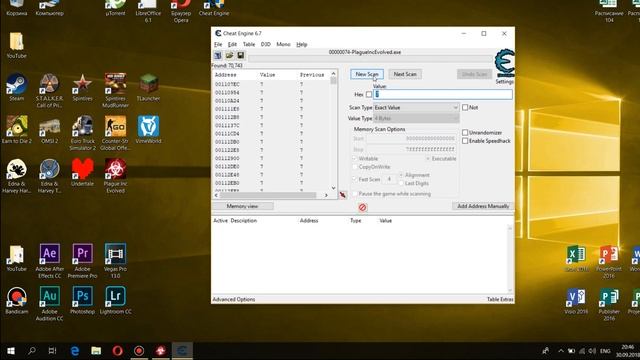640x360 pixels.
Task: Click the Opera icon in the taskbar
Action: click(x=118, y=351)
